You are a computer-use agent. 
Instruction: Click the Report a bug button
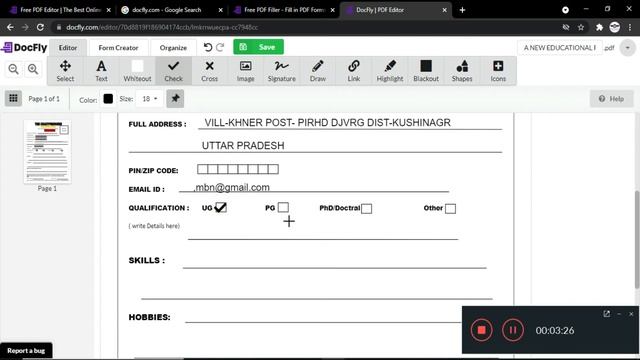(x=26, y=351)
